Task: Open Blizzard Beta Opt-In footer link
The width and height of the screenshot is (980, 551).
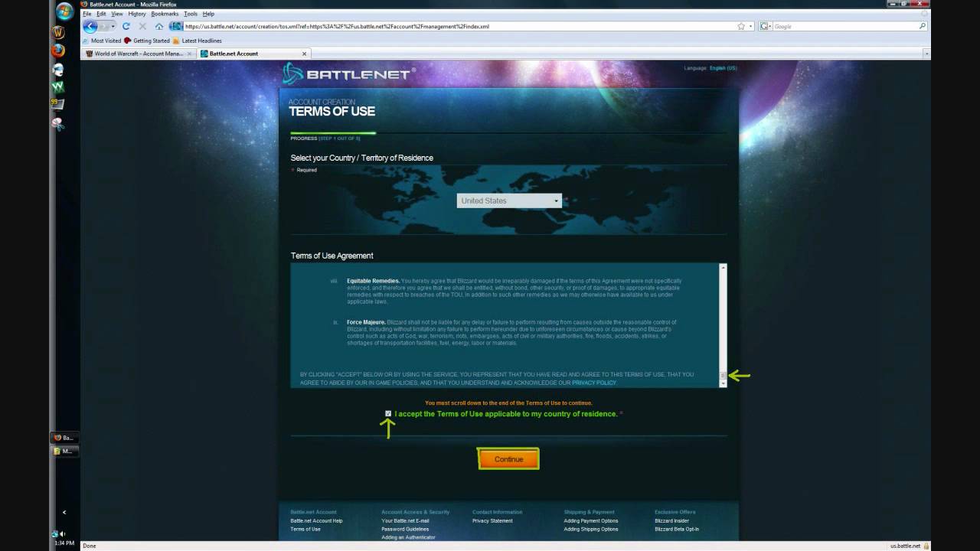Action: tap(677, 529)
